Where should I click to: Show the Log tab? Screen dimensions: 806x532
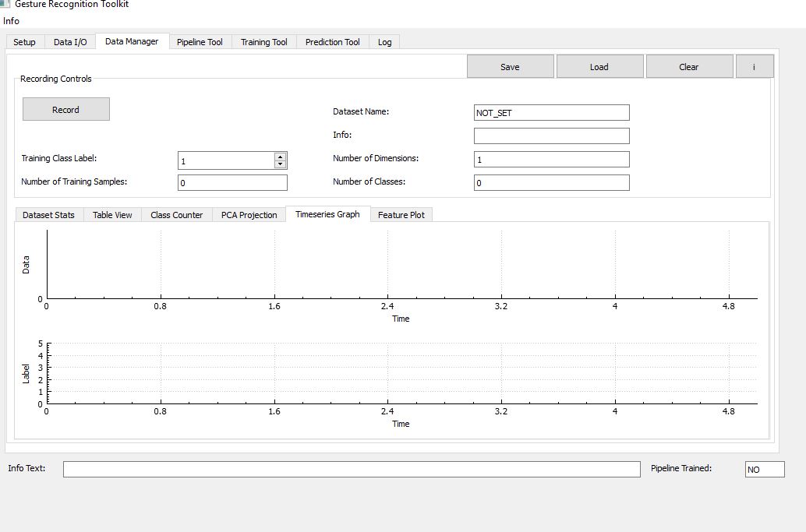(x=384, y=42)
